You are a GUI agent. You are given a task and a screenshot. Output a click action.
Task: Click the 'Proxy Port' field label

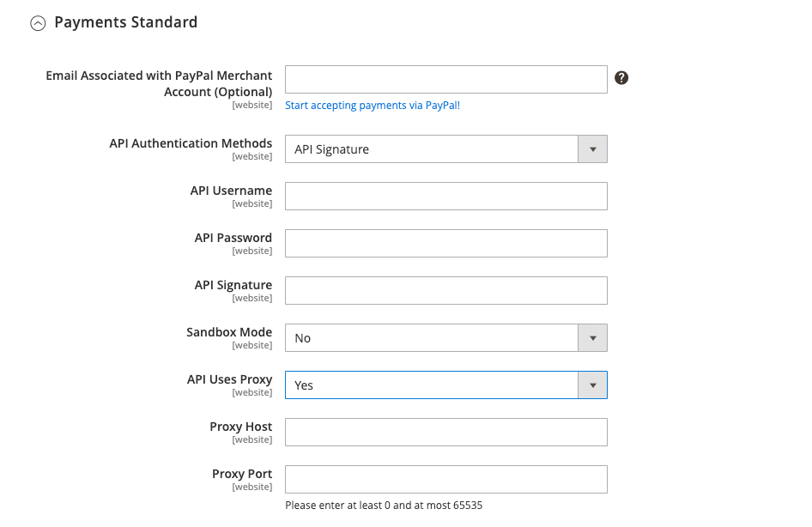point(242,474)
